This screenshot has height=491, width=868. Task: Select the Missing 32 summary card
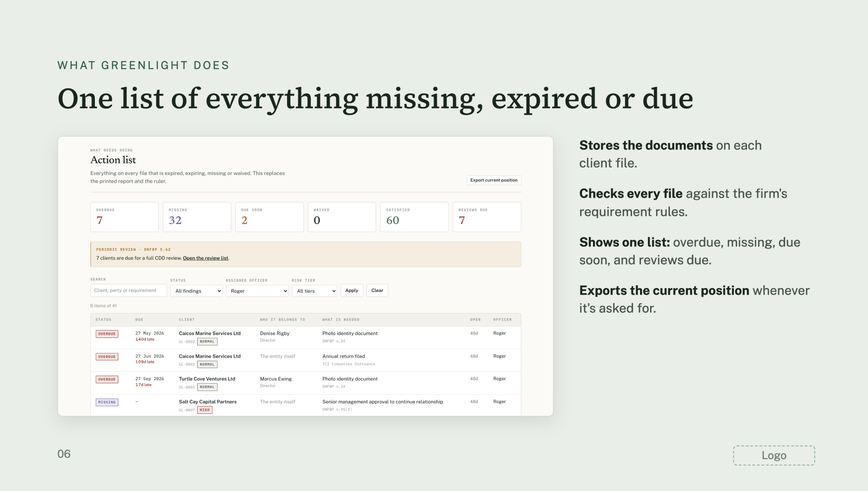coord(197,217)
